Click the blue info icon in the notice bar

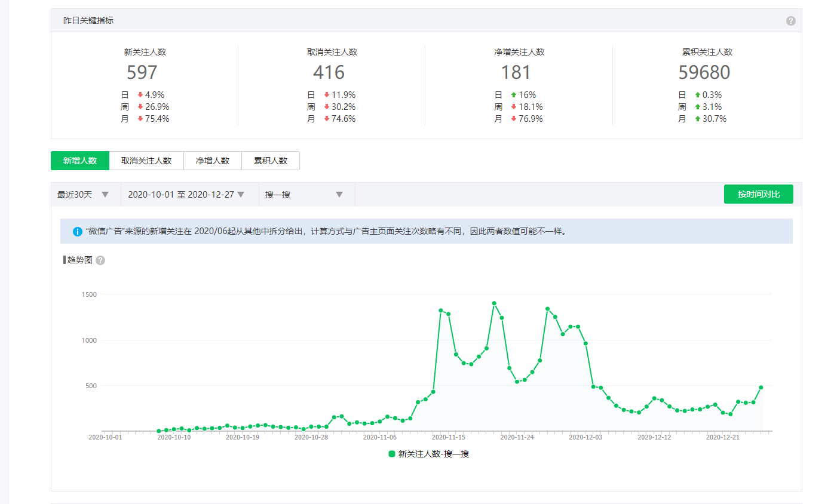77,232
